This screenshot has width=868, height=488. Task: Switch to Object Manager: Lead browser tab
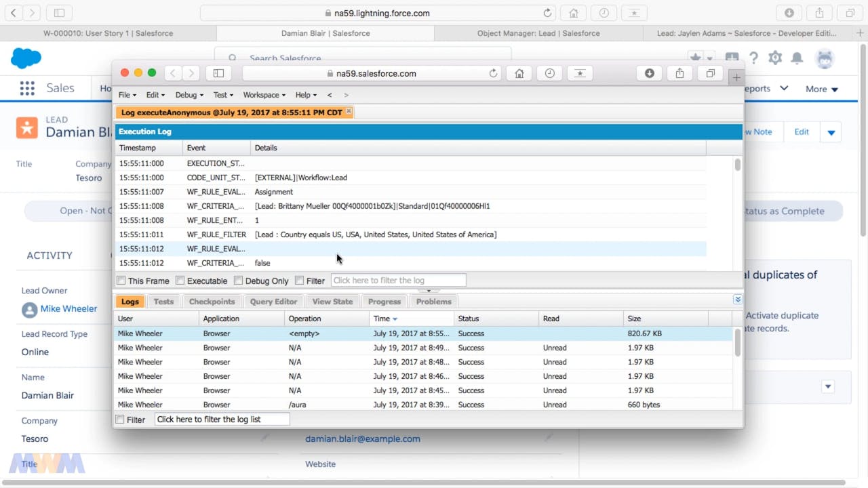tap(538, 33)
